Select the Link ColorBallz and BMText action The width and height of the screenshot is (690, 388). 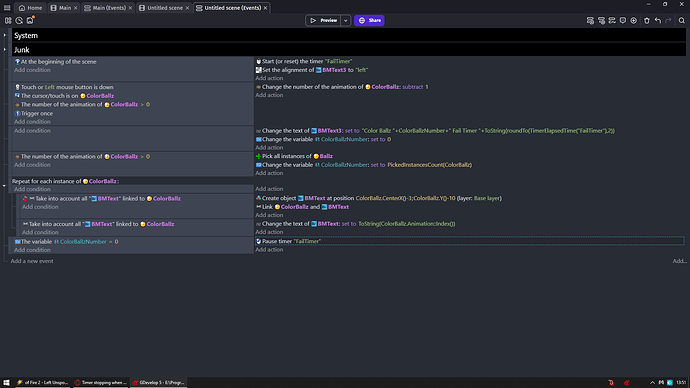click(x=302, y=207)
